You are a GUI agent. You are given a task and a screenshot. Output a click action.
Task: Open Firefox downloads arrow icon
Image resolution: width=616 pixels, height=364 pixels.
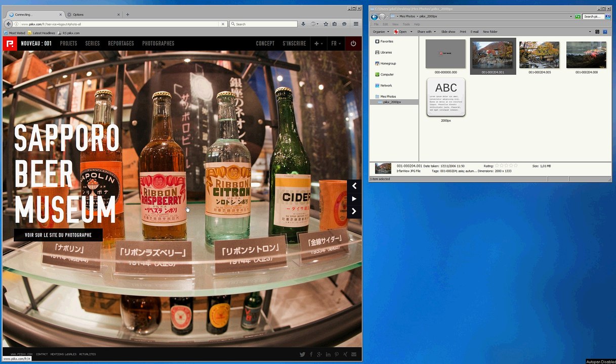(x=304, y=24)
